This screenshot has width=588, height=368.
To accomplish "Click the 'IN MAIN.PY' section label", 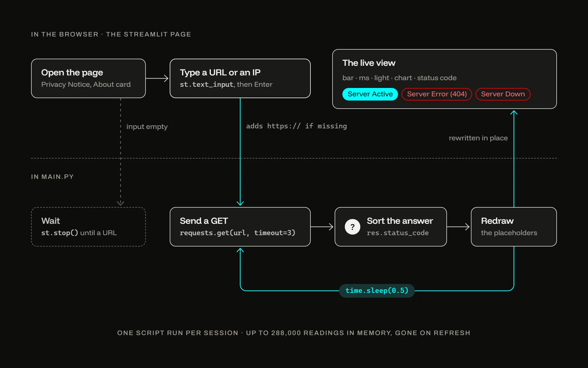I will click(x=52, y=177).
